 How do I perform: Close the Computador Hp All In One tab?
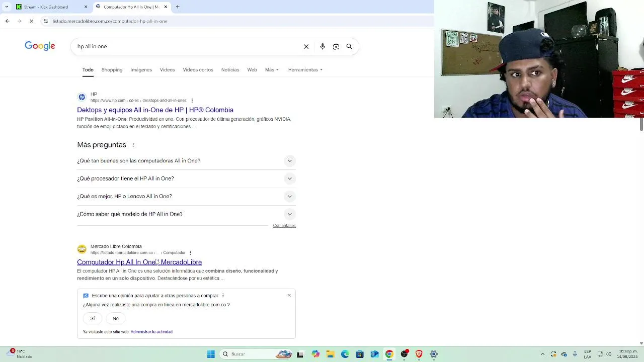tap(166, 7)
